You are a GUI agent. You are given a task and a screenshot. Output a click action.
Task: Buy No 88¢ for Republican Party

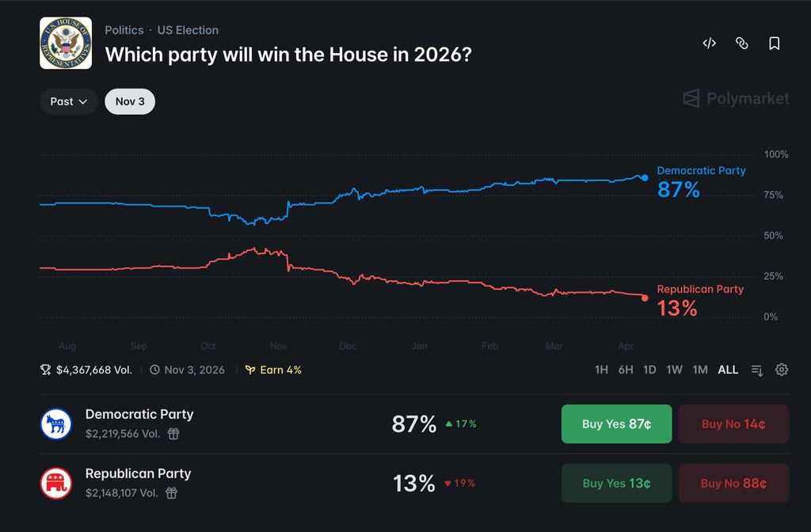coord(733,484)
